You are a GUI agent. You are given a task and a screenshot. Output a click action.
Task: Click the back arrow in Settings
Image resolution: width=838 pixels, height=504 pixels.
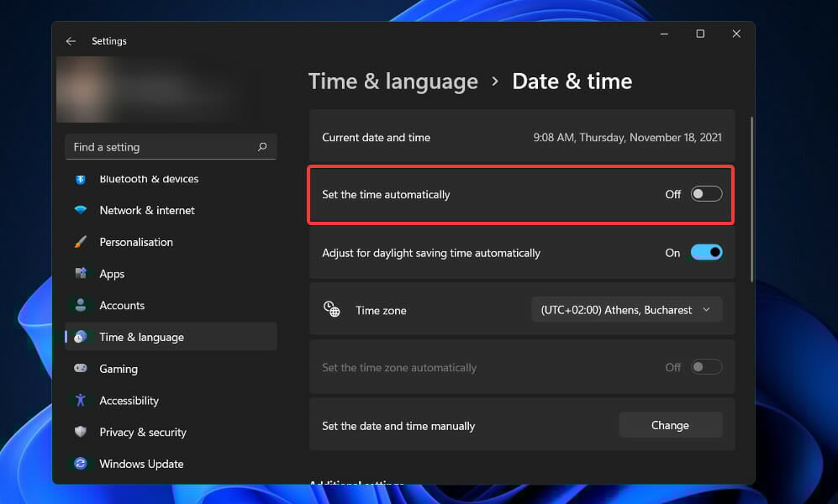pos(71,41)
